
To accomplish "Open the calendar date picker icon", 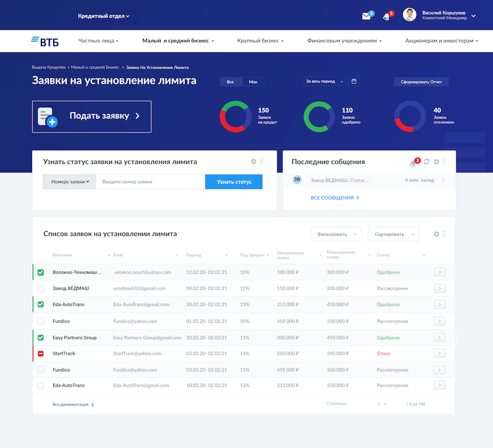I will tap(354, 81).
